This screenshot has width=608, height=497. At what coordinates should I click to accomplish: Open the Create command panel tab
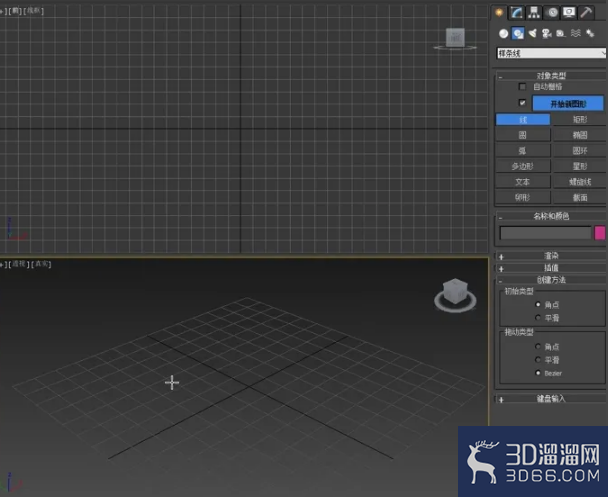(x=499, y=12)
